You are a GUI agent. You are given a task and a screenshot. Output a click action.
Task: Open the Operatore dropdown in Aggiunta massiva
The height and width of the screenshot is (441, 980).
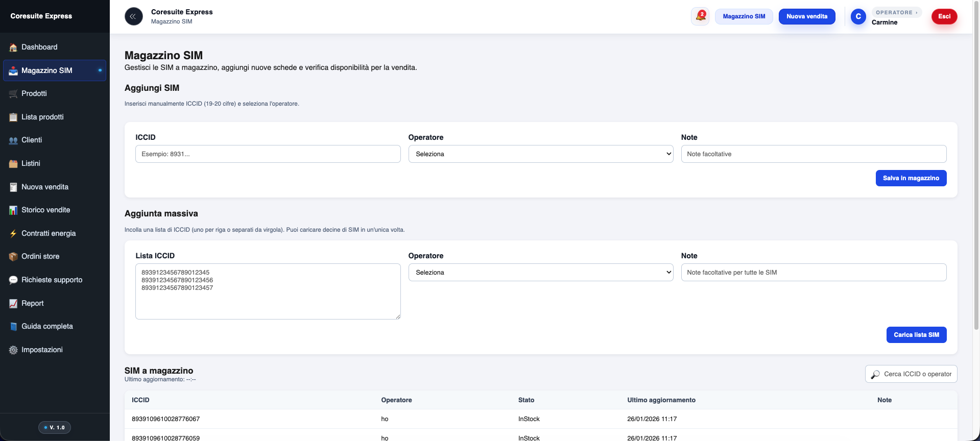point(540,273)
